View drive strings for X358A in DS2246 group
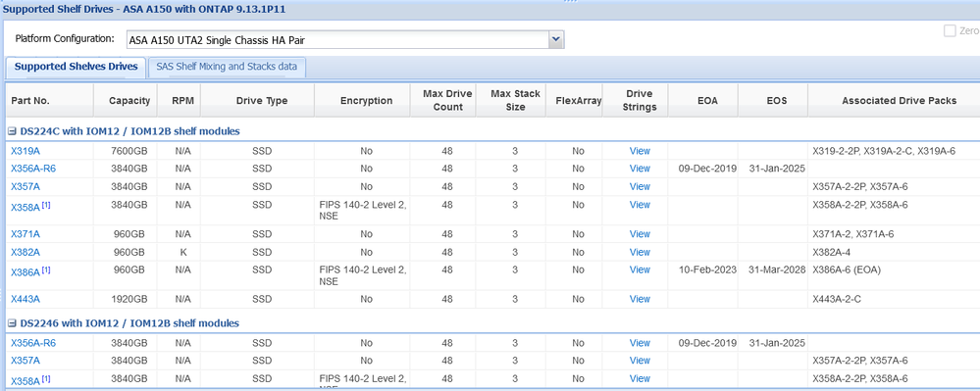Image resolution: width=980 pixels, height=391 pixels. click(x=640, y=378)
